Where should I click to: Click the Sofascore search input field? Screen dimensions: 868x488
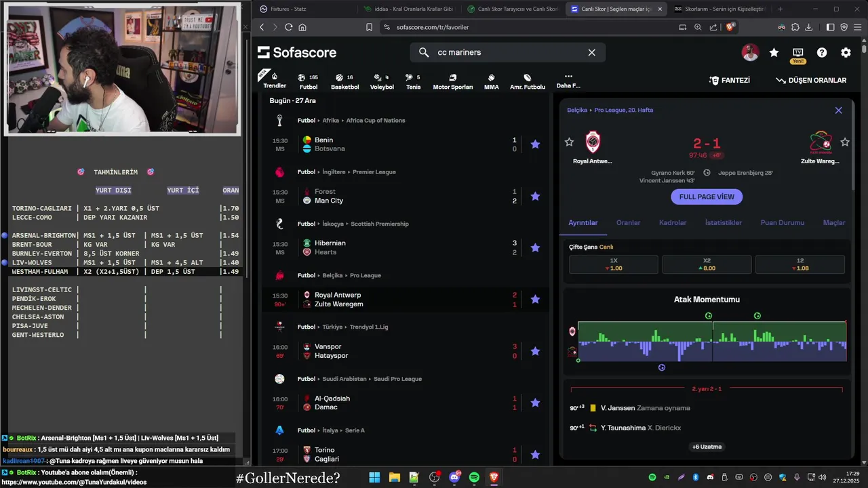point(507,52)
